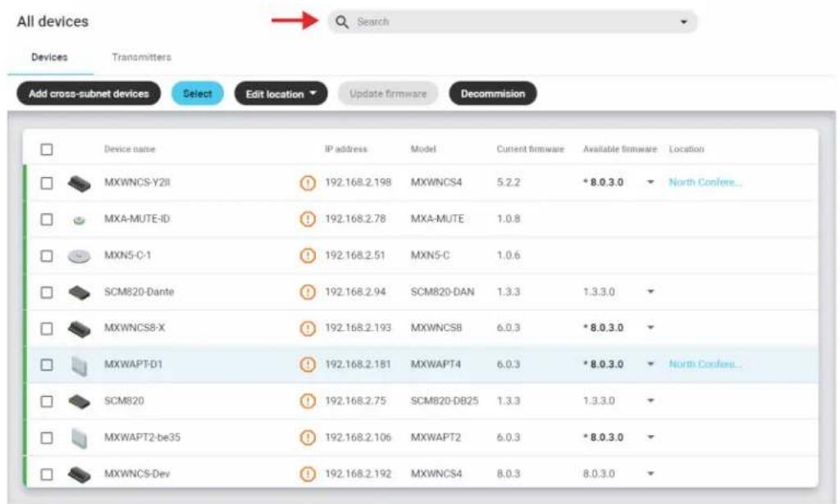Click the Location column header

[687, 149]
